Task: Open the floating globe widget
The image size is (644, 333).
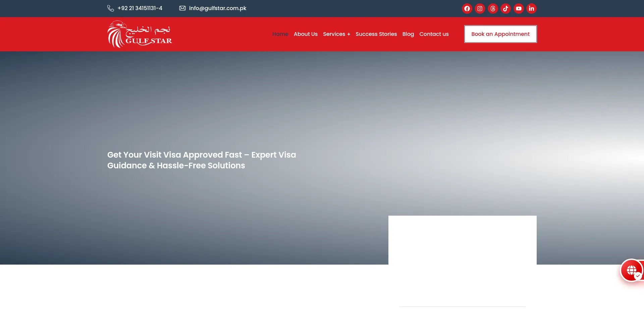Action: click(x=632, y=270)
